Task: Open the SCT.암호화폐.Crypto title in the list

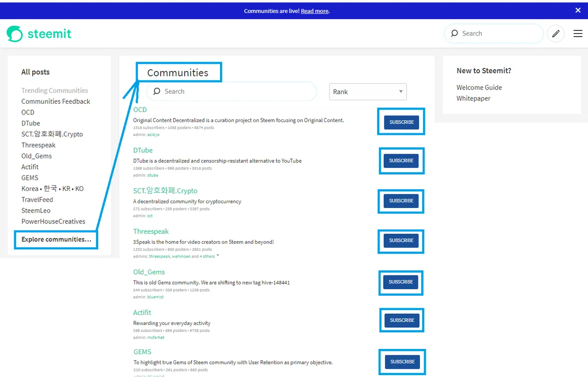Action: [x=165, y=191]
